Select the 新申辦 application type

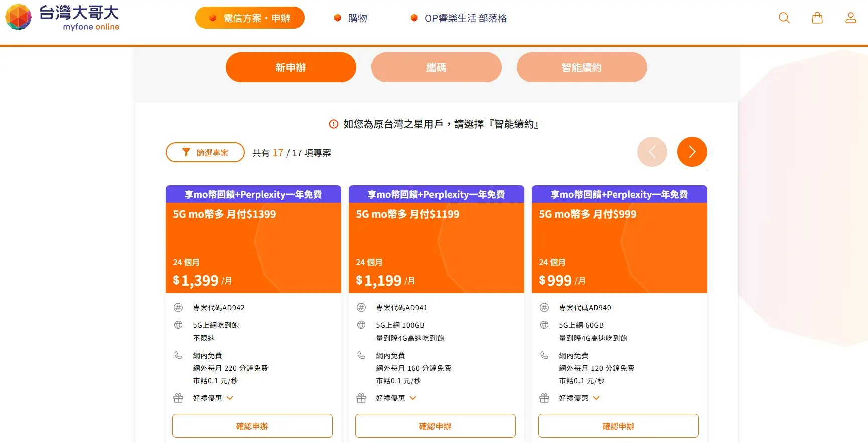tap(291, 67)
